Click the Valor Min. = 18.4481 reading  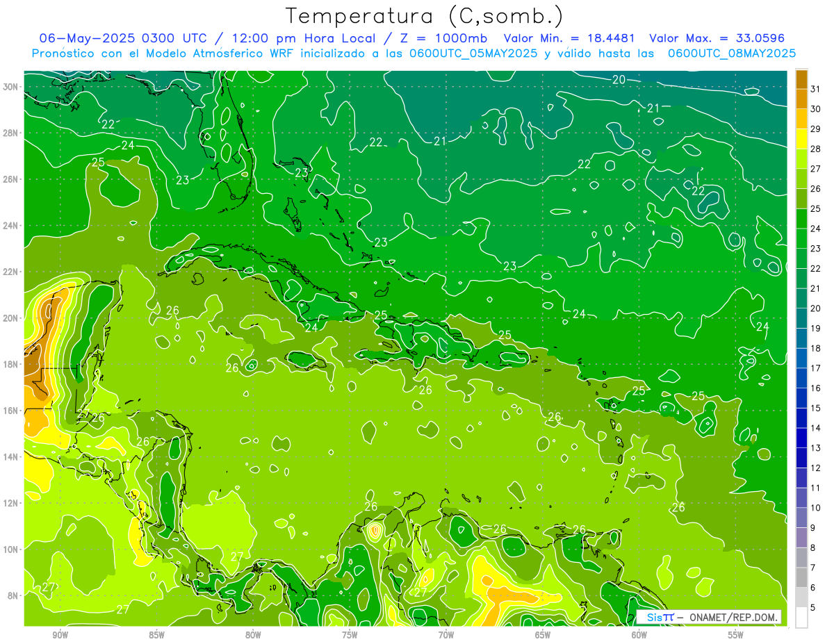[569, 38]
